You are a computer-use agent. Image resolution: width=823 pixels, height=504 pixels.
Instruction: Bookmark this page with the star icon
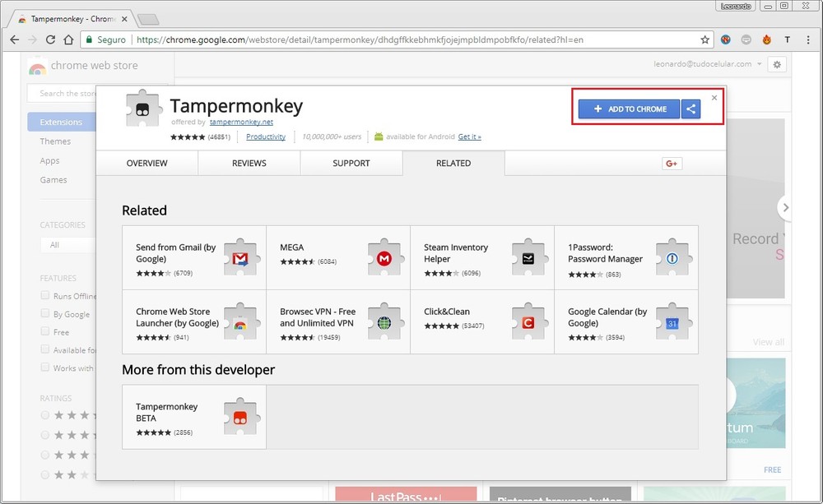(x=705, y=39)
